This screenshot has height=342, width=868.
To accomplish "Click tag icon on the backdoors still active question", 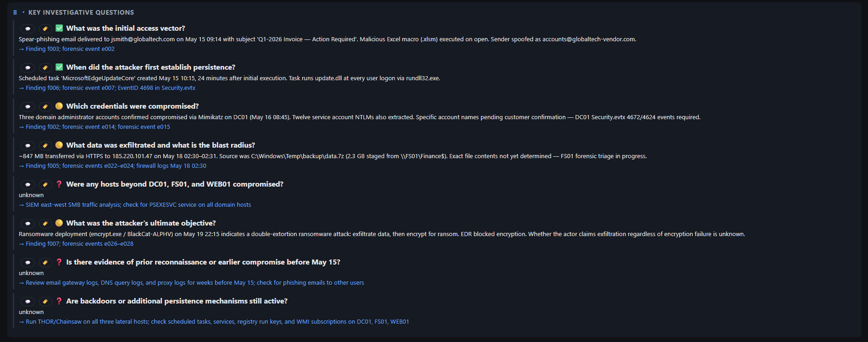I will pyautogui.click(x=45, y=301).
